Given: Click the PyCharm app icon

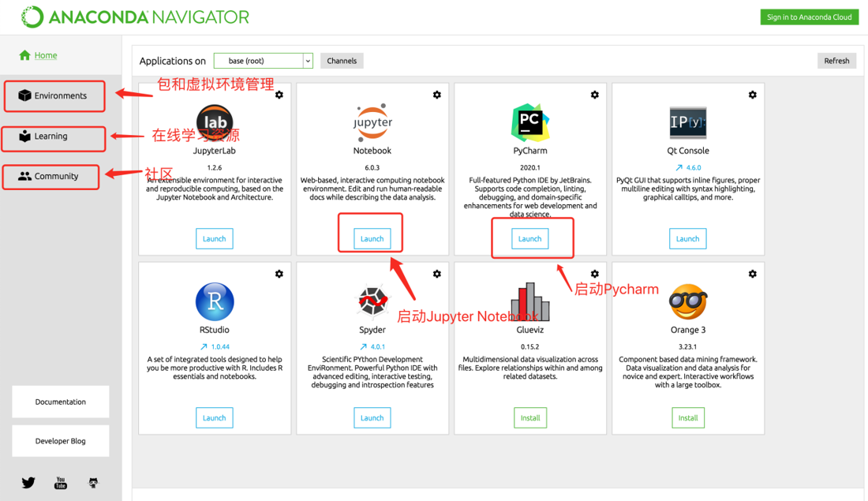Looking at the screenshot, I should [529, 122].
